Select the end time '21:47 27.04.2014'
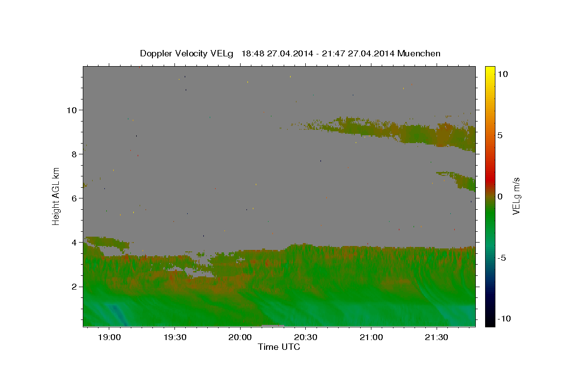The width and height of the screenshot is (588, 392). (359, 53)
